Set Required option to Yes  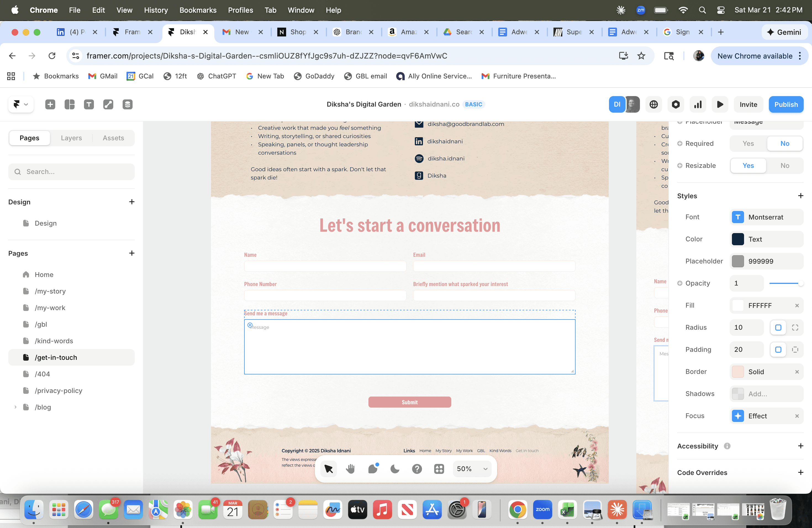(x=748, y=144)
